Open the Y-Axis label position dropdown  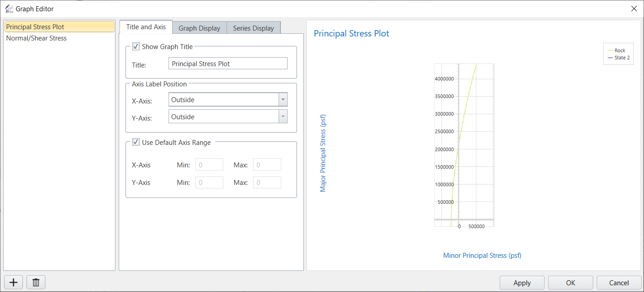[x=283, y=116]
